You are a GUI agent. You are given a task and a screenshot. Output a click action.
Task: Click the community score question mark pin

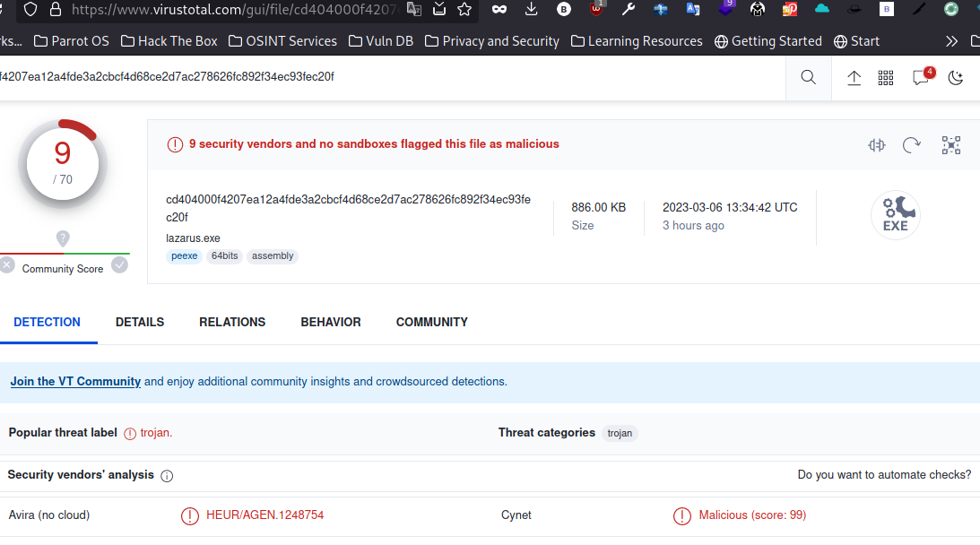(x=63, y=238)
